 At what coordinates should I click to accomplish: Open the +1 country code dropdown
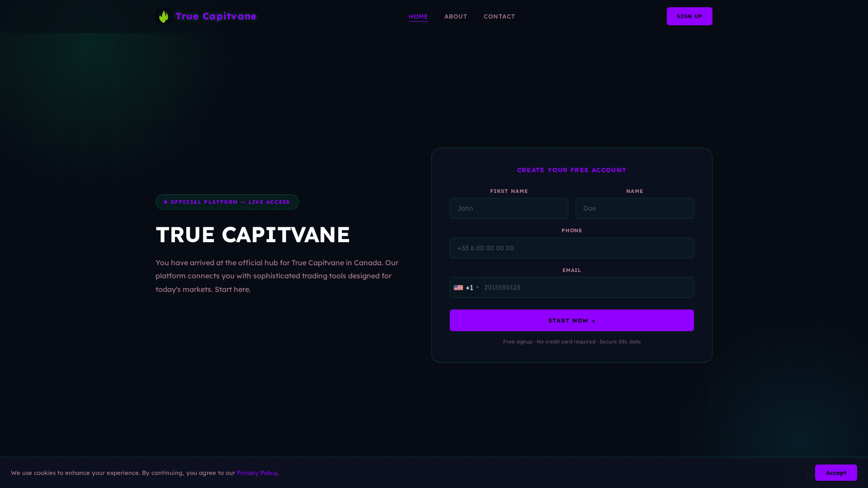point(466,287)
